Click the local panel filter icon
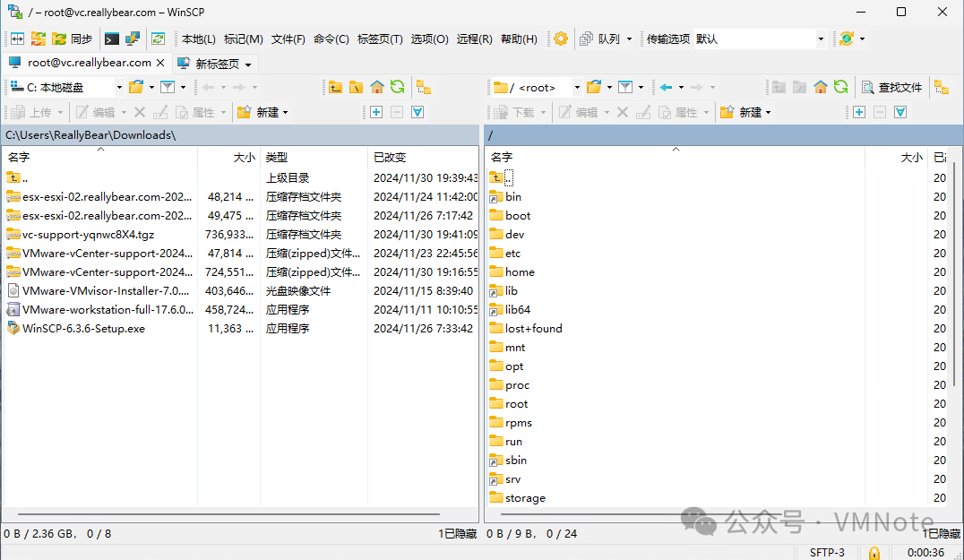The width and height of the screenshot is (964, 560). click(x=168, y=87)
